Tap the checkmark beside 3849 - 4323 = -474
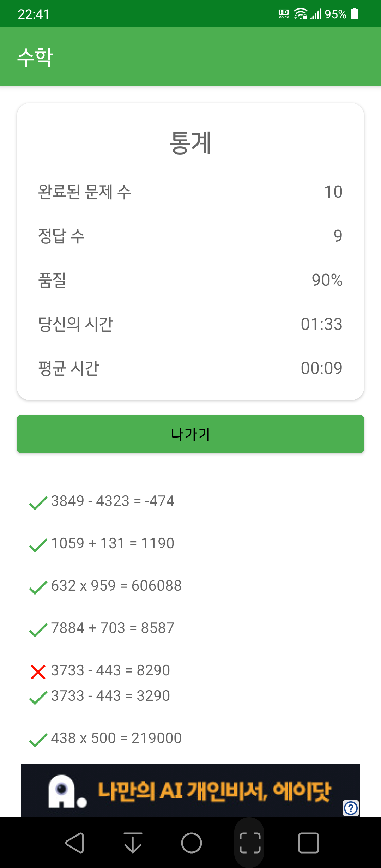Screen dimensions: 381x868 click(38, 503)
